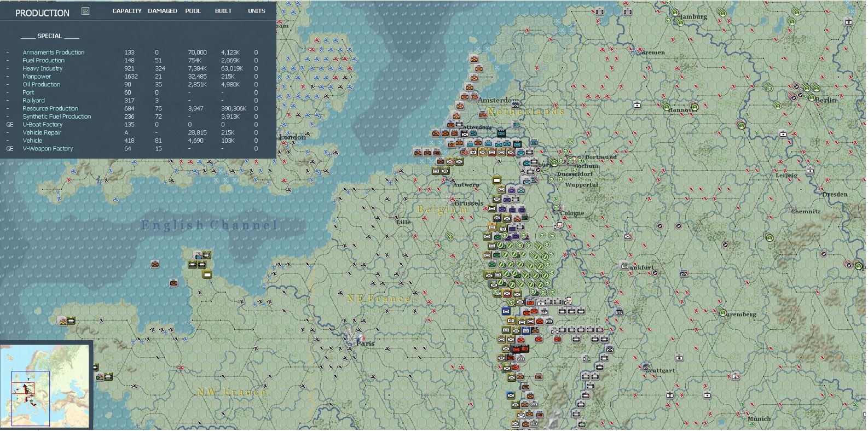Viewport: 868px width, 431px height.
Task: Click the minimap of Europe
Action: (x=45, y=386)
